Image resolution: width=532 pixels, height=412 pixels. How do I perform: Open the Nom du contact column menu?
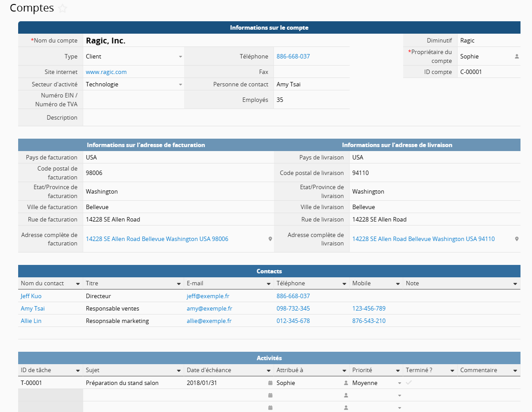(78, 284)
